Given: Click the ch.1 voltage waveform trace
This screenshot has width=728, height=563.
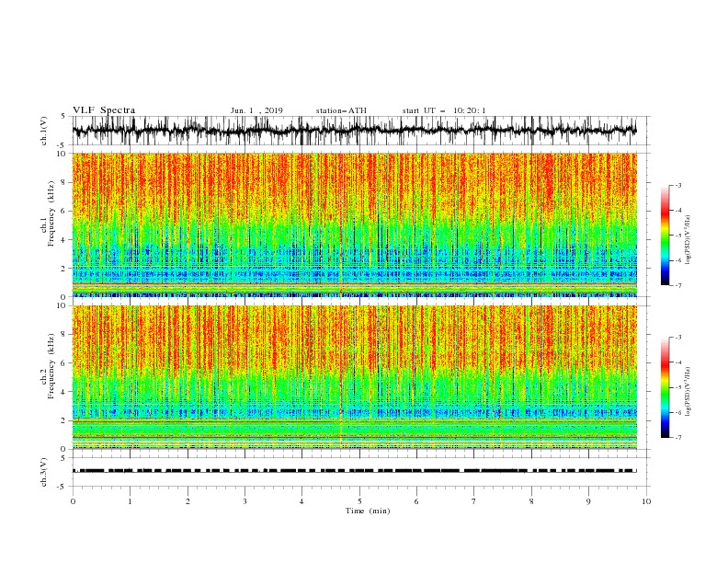Looking at the screenshot, I should click(x=354, y=131).
